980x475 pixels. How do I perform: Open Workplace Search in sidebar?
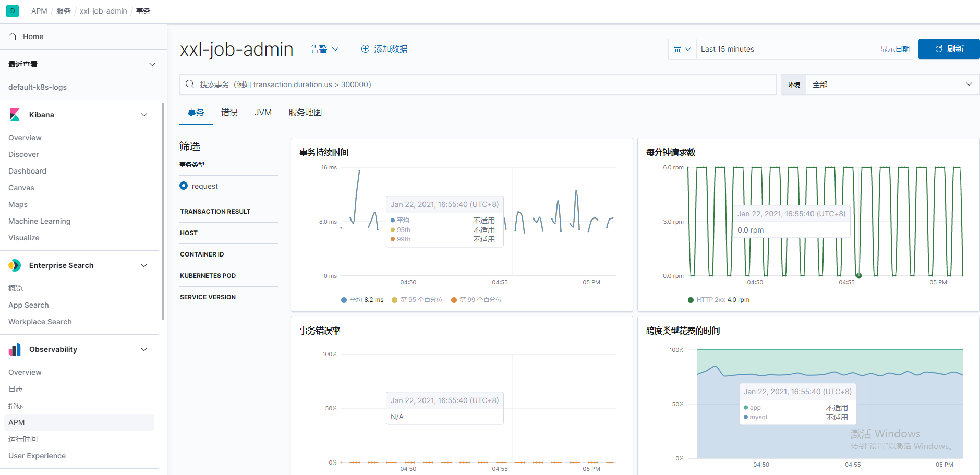point(40,322)
